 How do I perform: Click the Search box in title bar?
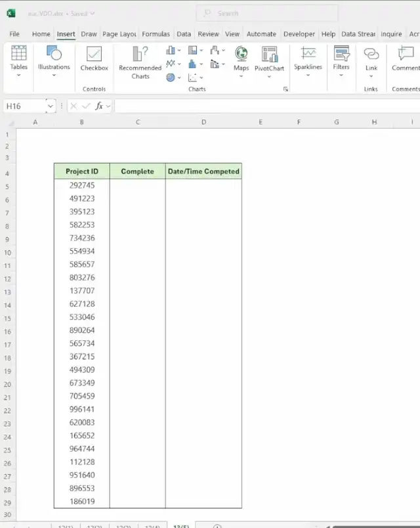[268, 13]
